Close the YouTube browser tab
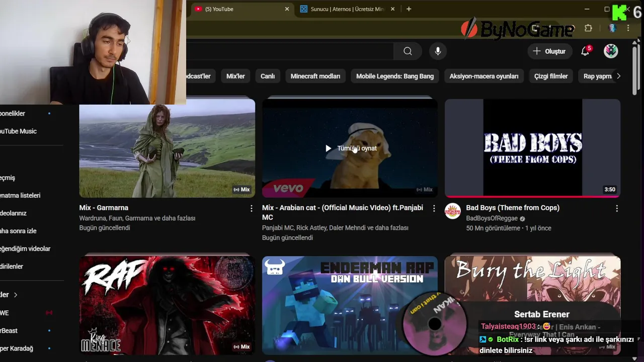This screenshot has width=644, height=362. [287, 9]
